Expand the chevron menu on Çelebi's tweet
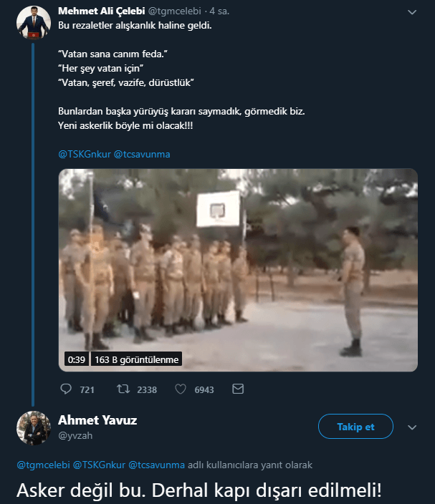This screenshot has width=435, height=504. 412,12
